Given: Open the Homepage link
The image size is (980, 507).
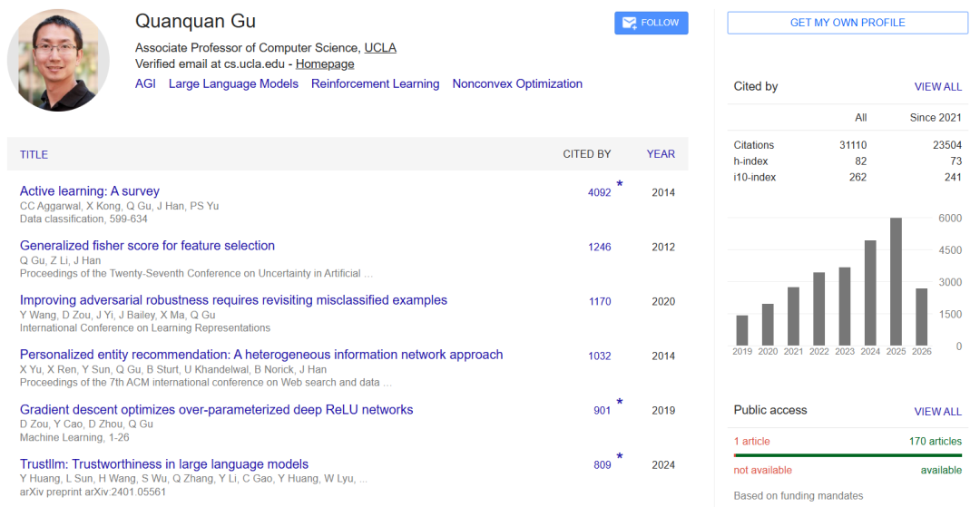Looking at the screenshot, I should click(x=325, y=63).
